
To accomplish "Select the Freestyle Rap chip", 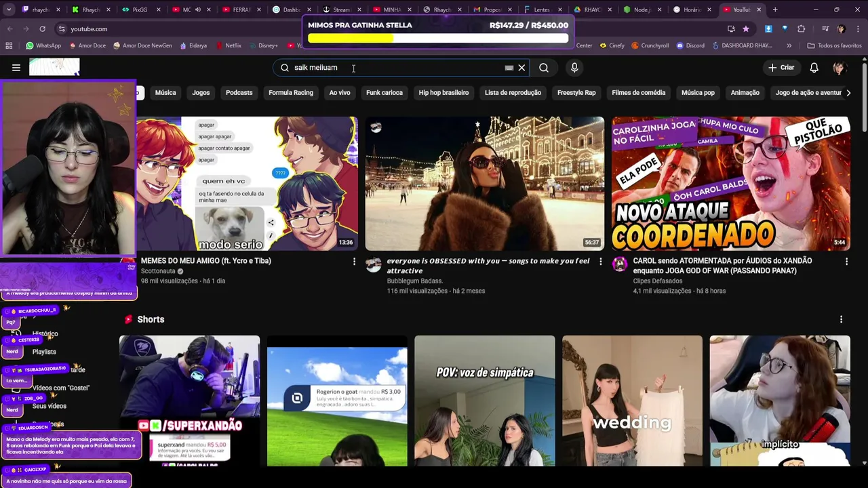I will [576, 93].
